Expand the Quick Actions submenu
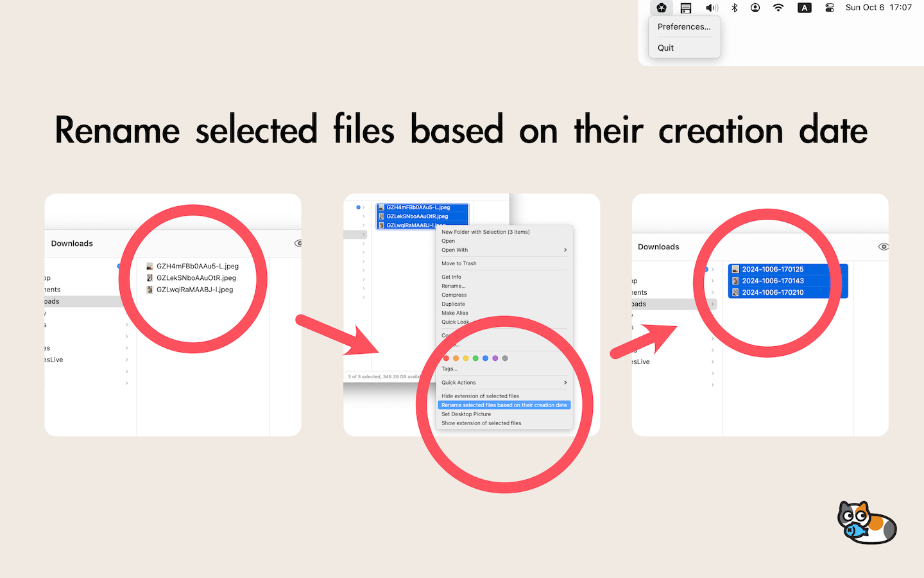This screenshot has height=578, width=924. click(565, 383)
